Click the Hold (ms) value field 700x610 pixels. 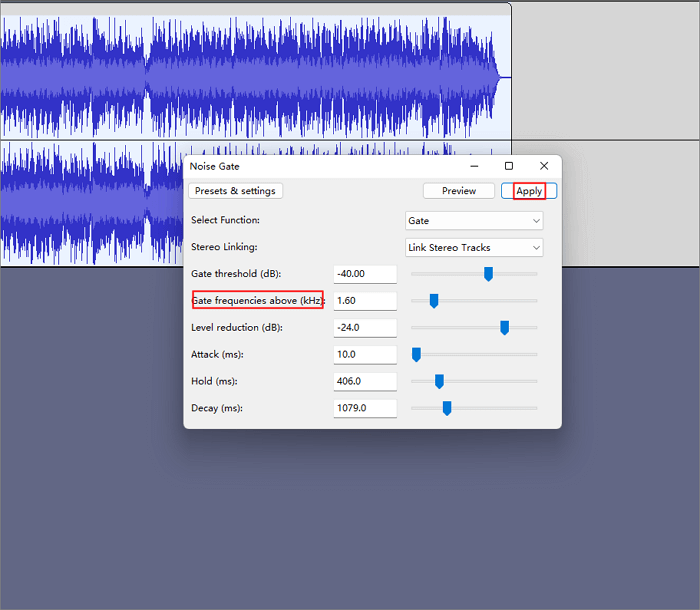click(365, 381)
